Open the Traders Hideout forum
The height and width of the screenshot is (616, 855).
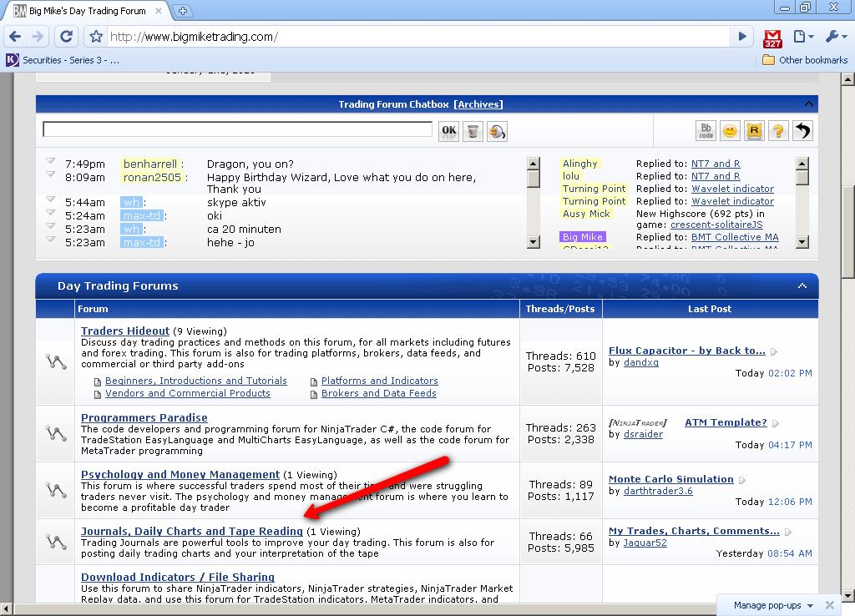tap(125, 331)
